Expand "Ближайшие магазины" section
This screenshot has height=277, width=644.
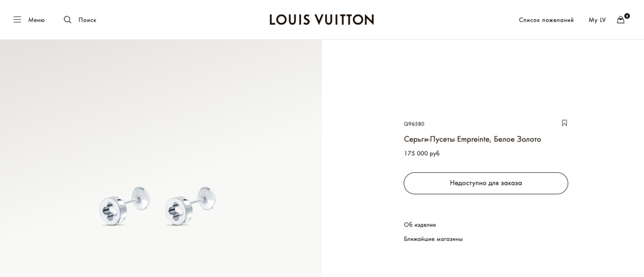pos(433,239)
